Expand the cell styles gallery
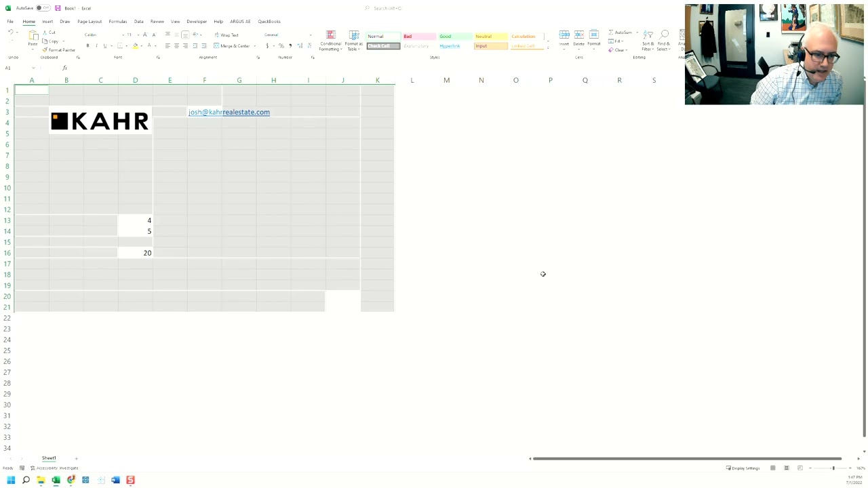 [548, 47]
